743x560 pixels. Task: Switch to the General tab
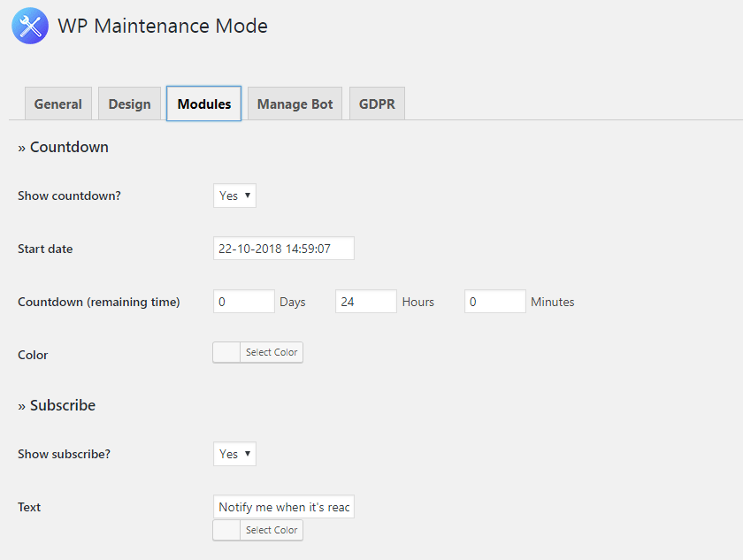pos(58,104)
